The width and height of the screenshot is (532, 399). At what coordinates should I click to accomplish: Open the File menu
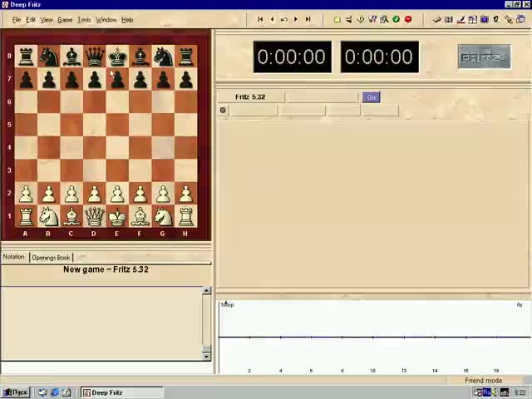(16, 20)
